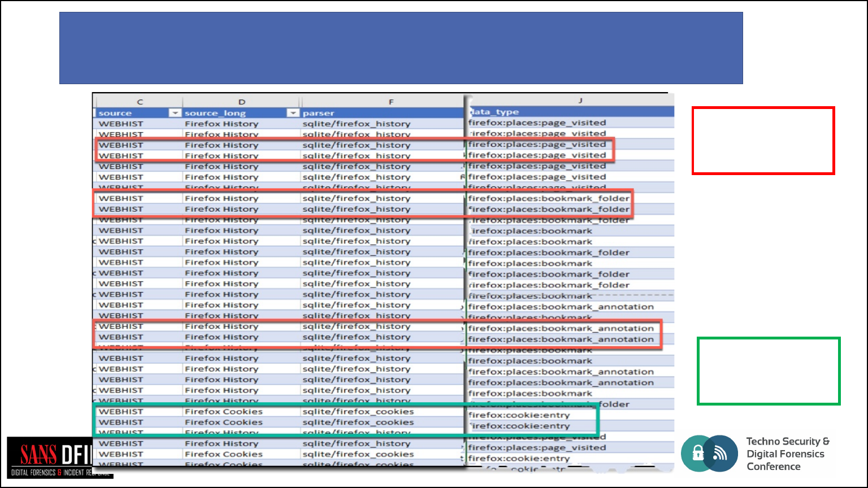Select column C header letter

[140, 102]
